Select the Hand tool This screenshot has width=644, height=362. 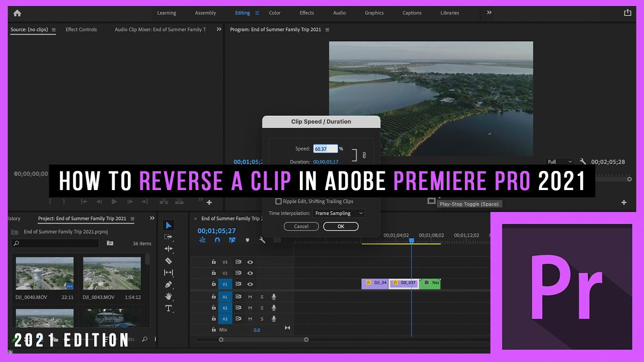click(x=169, y=297)
